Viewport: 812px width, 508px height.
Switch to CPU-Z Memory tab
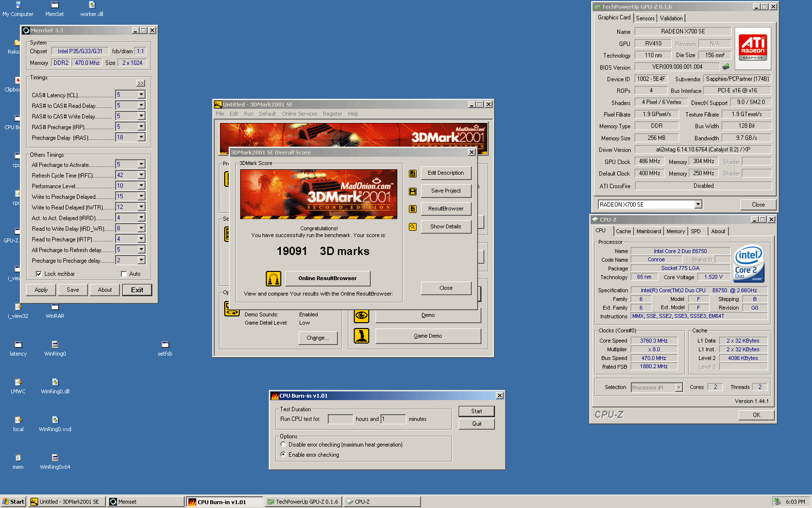click(676, 231)
